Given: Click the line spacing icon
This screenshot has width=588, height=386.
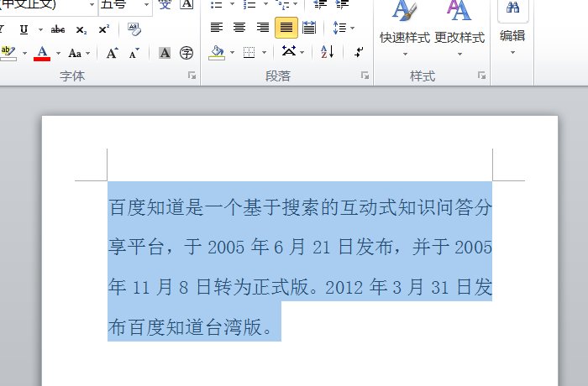Looking at the screenshot, I should tap(339, 28).
